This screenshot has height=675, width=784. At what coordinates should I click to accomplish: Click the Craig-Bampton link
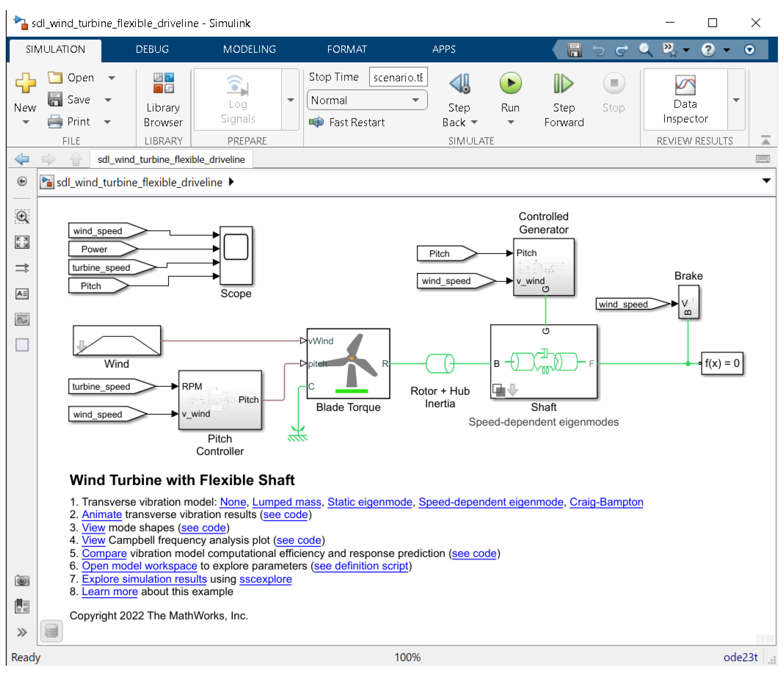tap(606, 502)
